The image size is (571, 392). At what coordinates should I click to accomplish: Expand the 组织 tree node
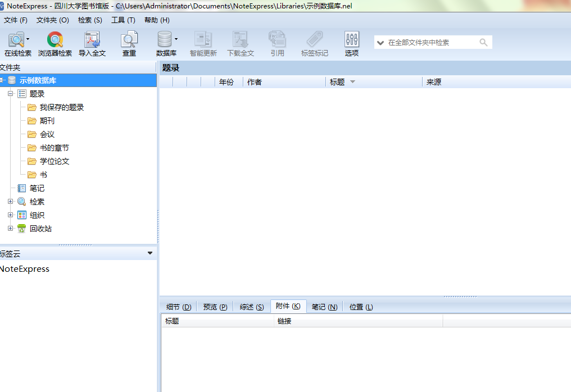point(10,215)
